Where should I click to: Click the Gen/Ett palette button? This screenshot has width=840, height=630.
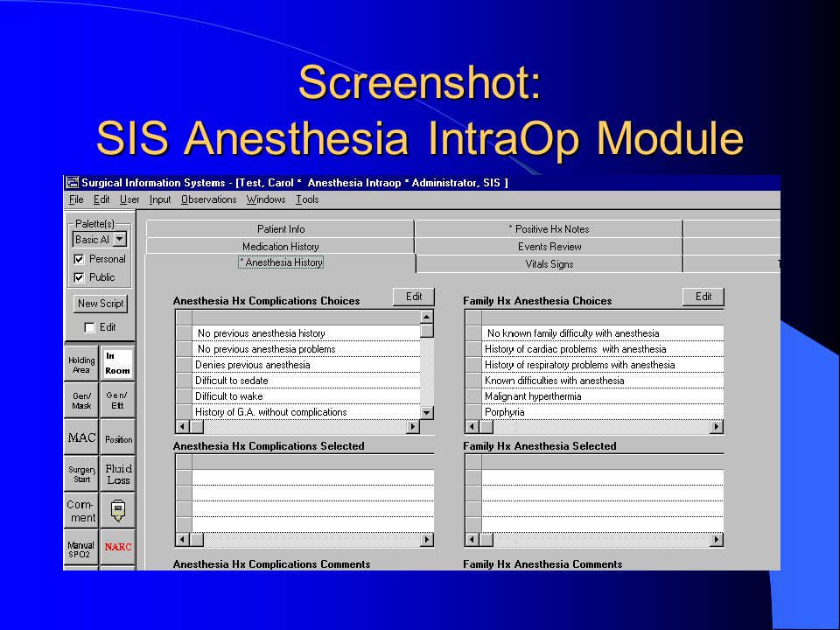pyautogui.click(x=117, y=401)
